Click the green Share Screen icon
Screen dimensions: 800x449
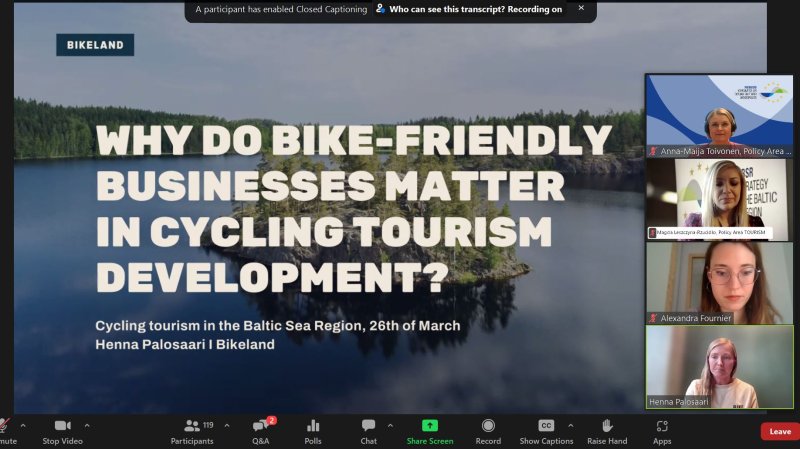[x=429, y=426]
